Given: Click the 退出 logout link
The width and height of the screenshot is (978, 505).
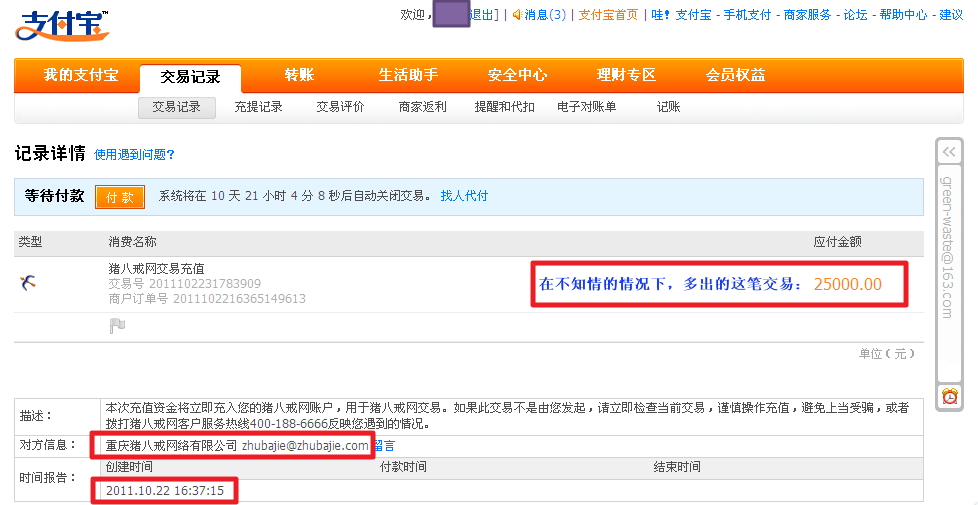Looking at the screenshot, I should coord(482,15).
